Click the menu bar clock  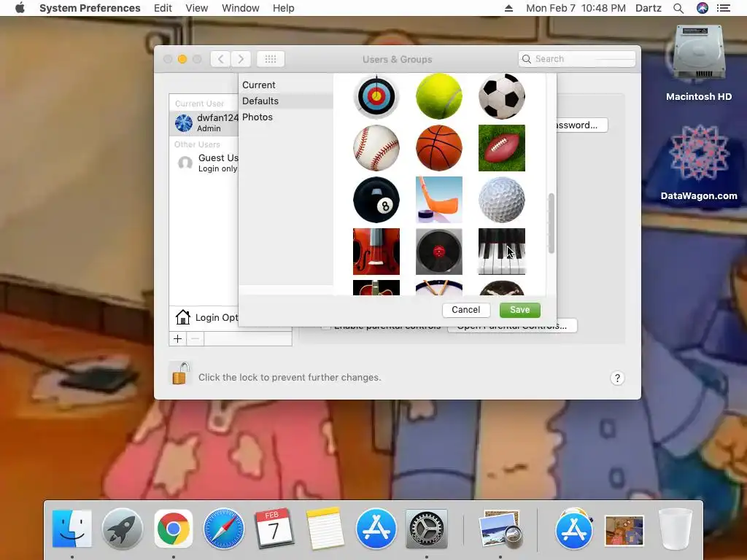click(576, 8)
